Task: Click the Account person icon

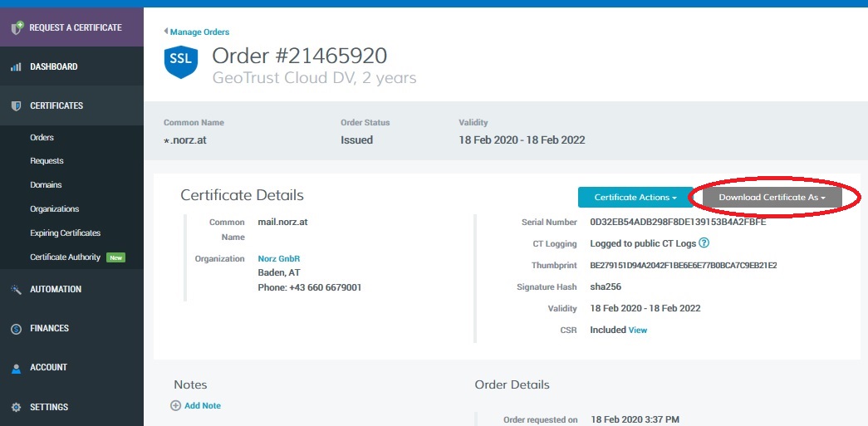Action: tap(16, 368)
